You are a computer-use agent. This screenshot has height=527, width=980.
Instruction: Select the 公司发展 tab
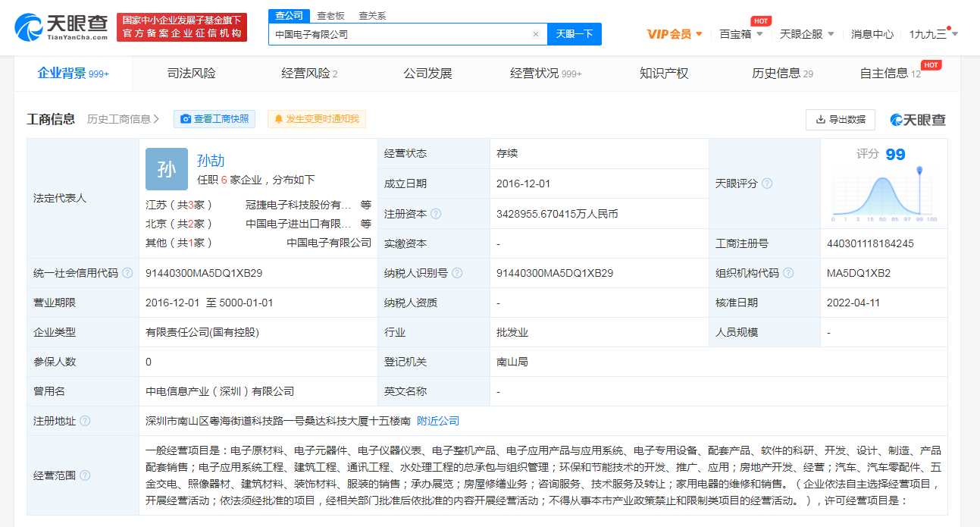[427, 74]
